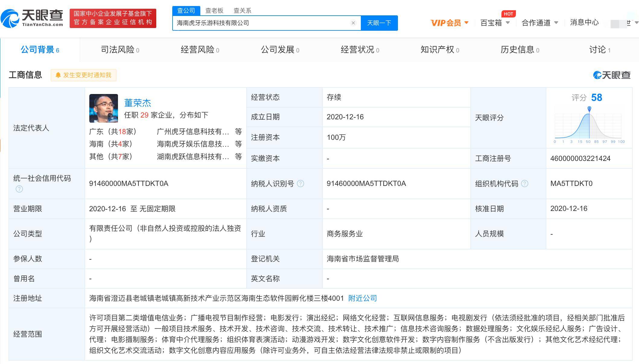639x364 pixels.
Task: Click the red HOT badge
Action: tap(508, 14)
